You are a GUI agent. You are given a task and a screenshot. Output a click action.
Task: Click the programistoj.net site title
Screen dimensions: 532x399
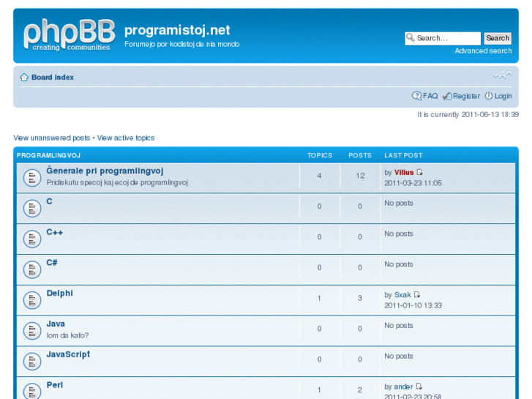coord(177,30)
